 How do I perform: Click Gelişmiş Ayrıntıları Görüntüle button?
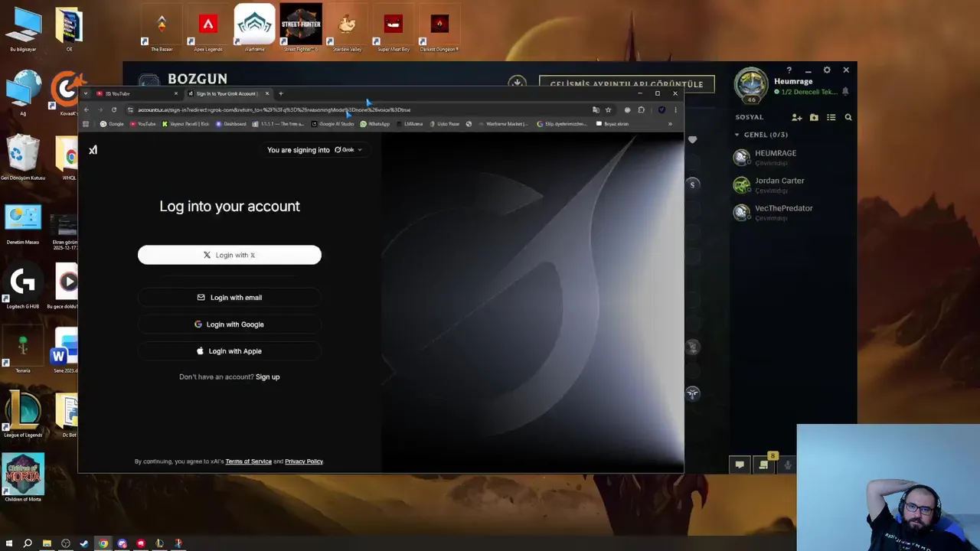626,84
